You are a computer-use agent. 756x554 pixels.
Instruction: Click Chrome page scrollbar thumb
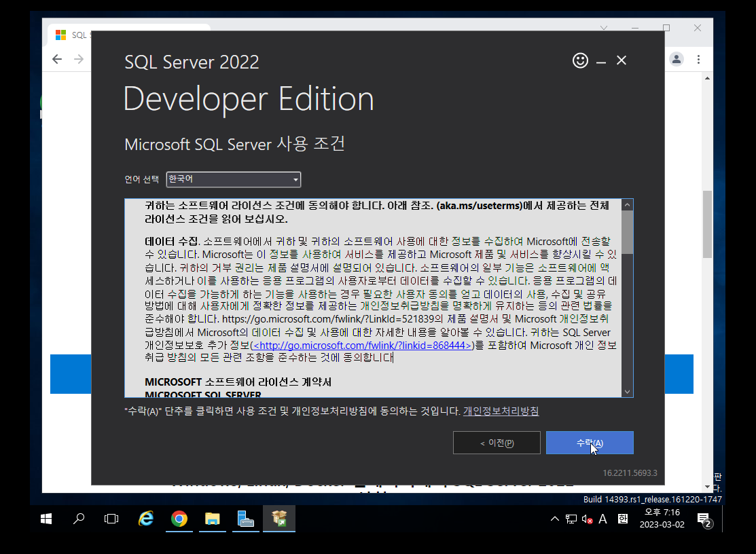[707, 224]
